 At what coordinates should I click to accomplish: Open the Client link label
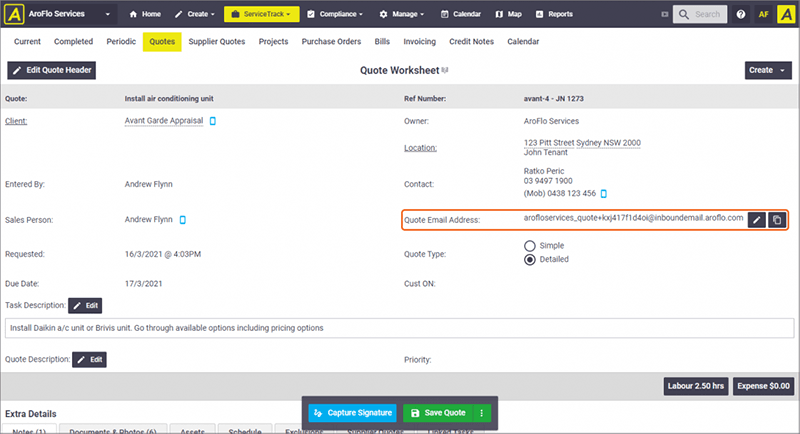[16, 121]
